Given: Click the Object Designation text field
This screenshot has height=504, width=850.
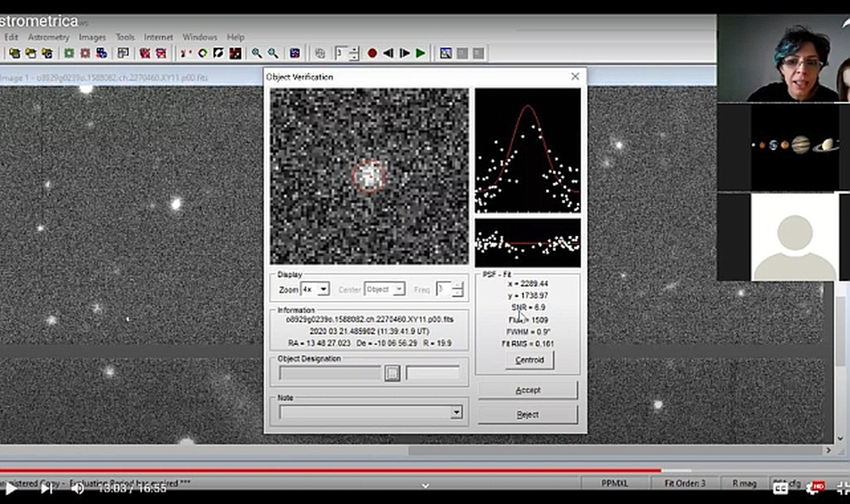Looking at the screenshot, I should tap(330, 373).
